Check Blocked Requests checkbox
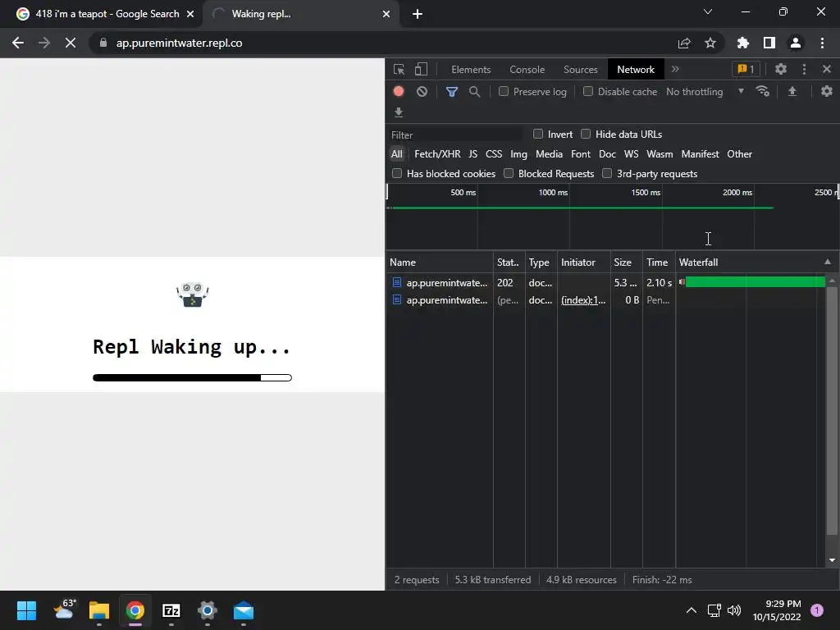The image size is (840, 630). [x=509, y=173]
